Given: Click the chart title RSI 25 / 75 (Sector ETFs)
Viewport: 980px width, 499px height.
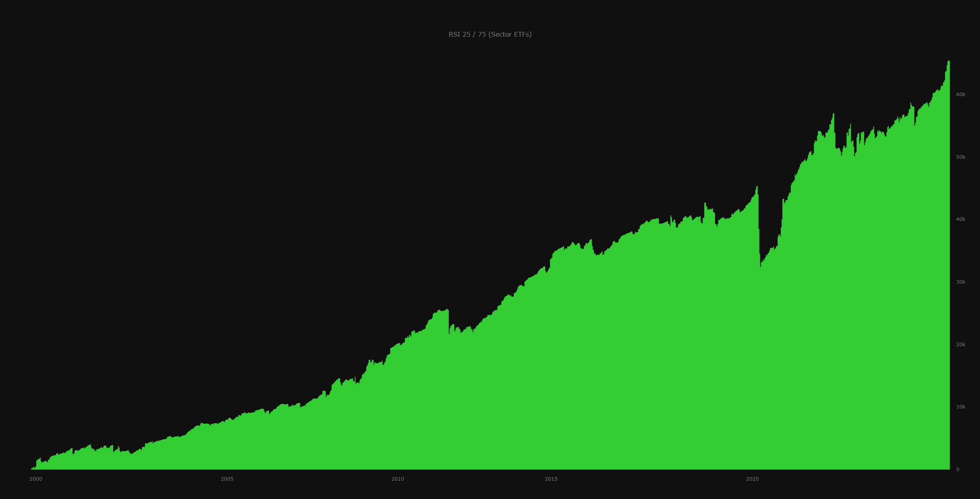Looking at the screenshot, I should (490, 34).
